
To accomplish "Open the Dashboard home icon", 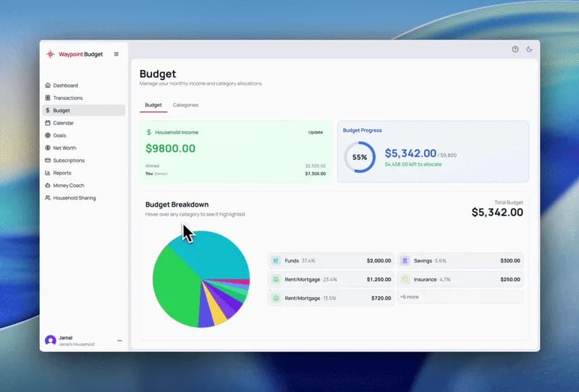I will click(x=48, y=85).
